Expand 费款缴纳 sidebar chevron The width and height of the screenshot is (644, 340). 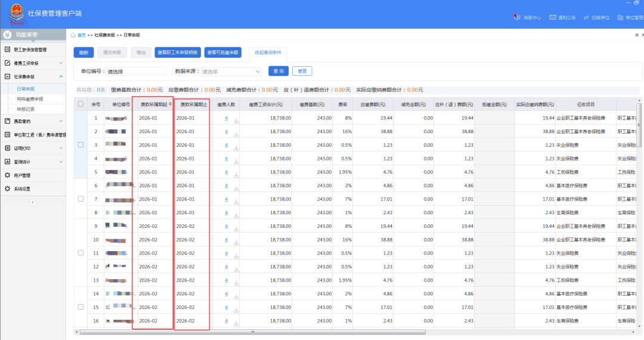[x=61, y=120]
